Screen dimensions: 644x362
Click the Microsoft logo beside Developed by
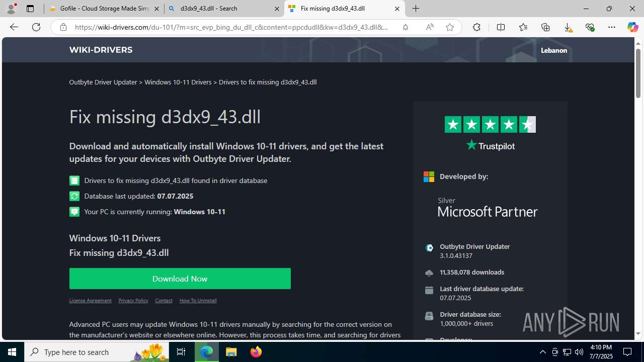[x=429, y=176]
